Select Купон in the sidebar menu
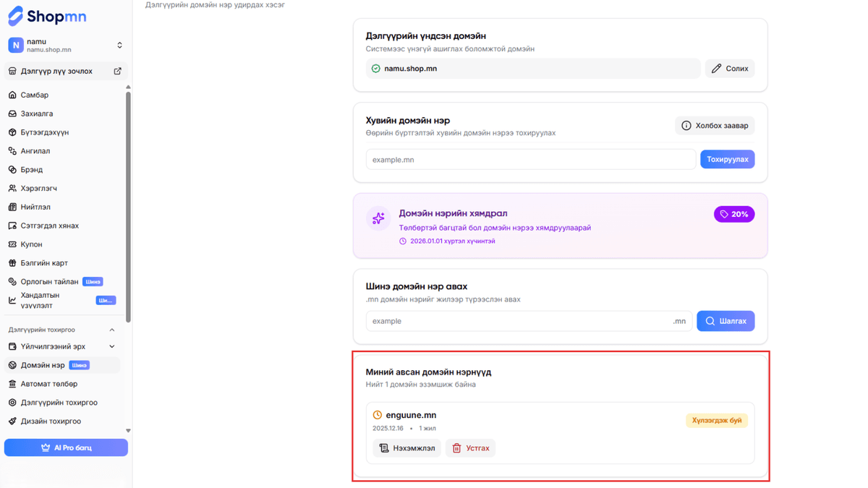Viewport: 868px width, 488px height. tap(31, 244)
